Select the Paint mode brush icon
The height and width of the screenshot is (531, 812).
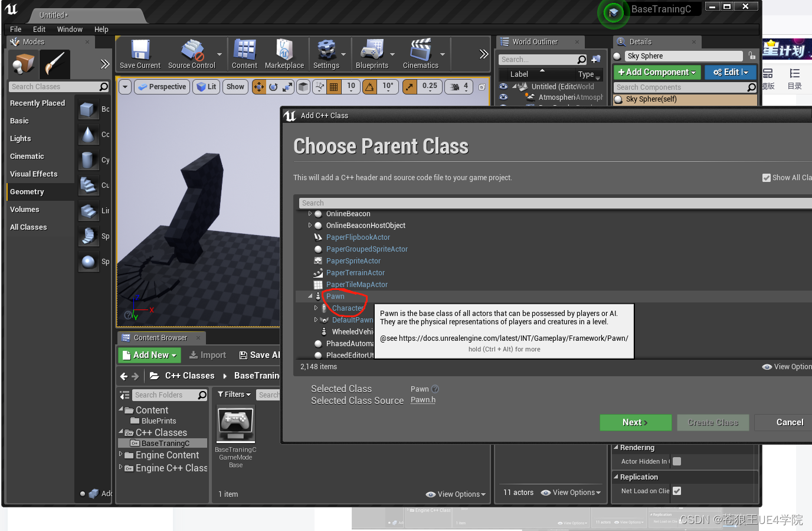(x=55, y=64)
